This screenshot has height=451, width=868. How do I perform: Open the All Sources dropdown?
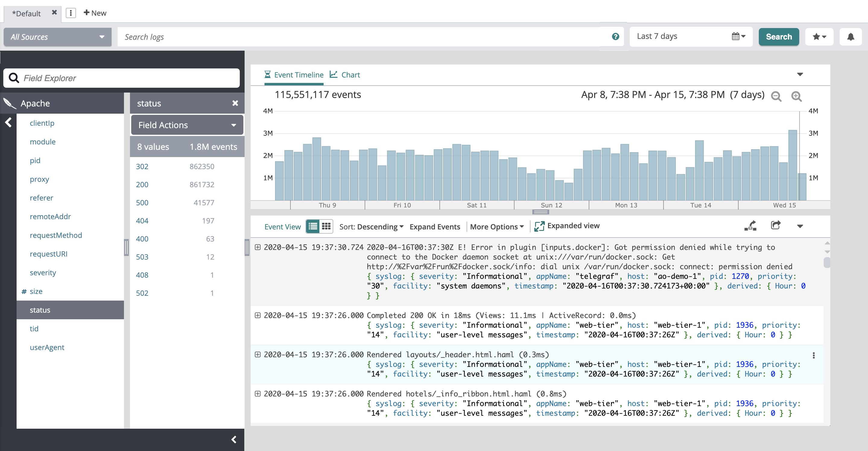coord(58,37)
